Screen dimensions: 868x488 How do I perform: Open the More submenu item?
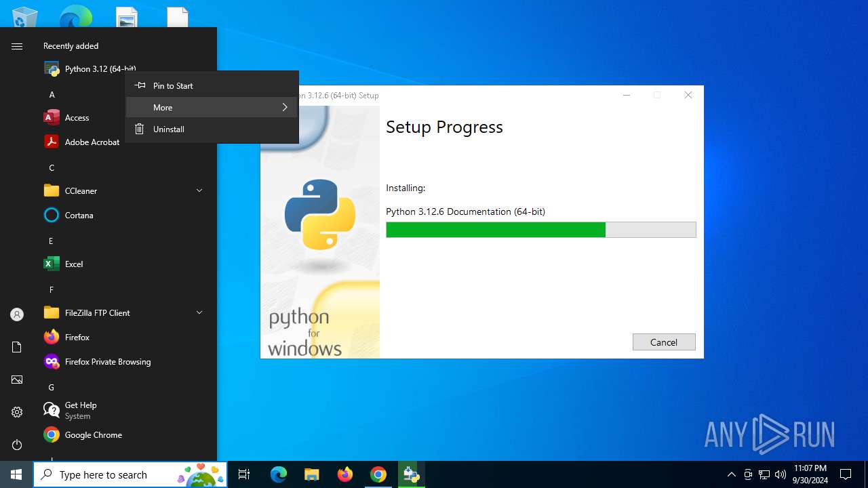212,107
